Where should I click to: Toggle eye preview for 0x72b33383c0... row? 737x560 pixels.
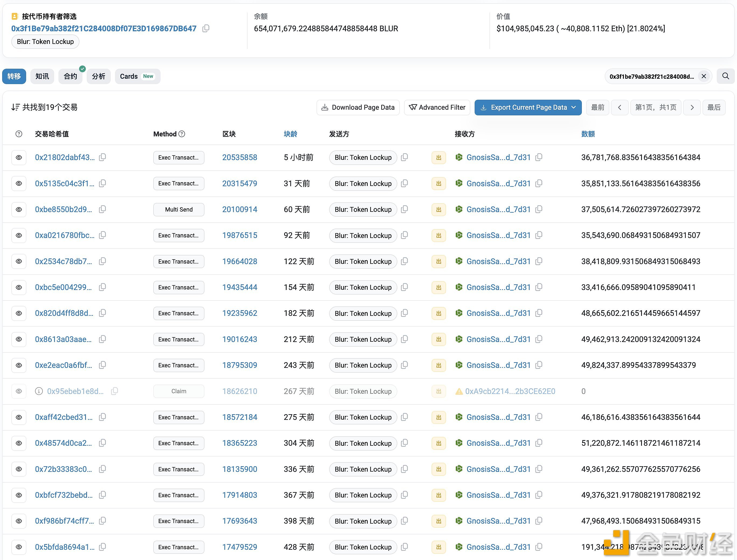[x=19, y=469]
